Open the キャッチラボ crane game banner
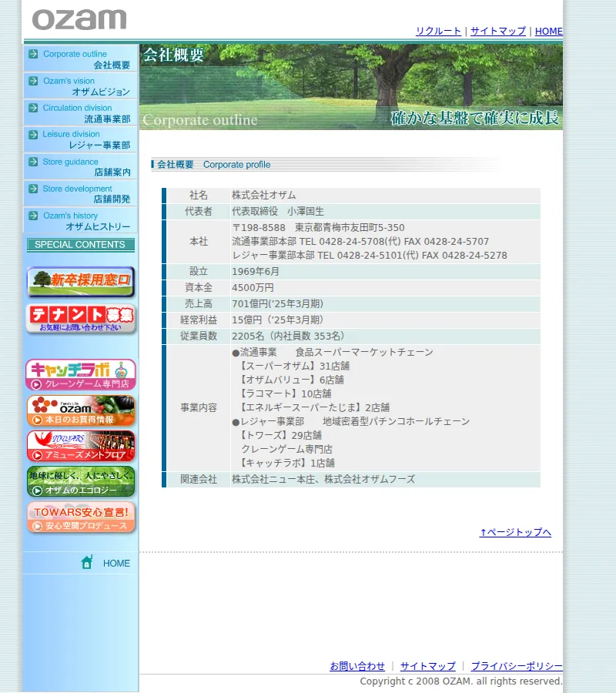This screenshot has width=616, height=693. click(80, 375)
